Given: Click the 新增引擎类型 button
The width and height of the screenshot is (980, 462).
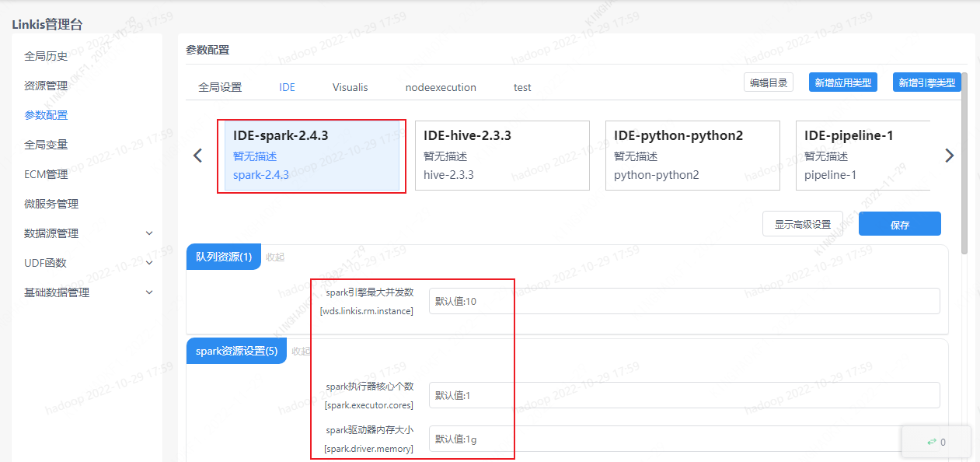Looking at the screenshot, I should click(x=926, y=82).
